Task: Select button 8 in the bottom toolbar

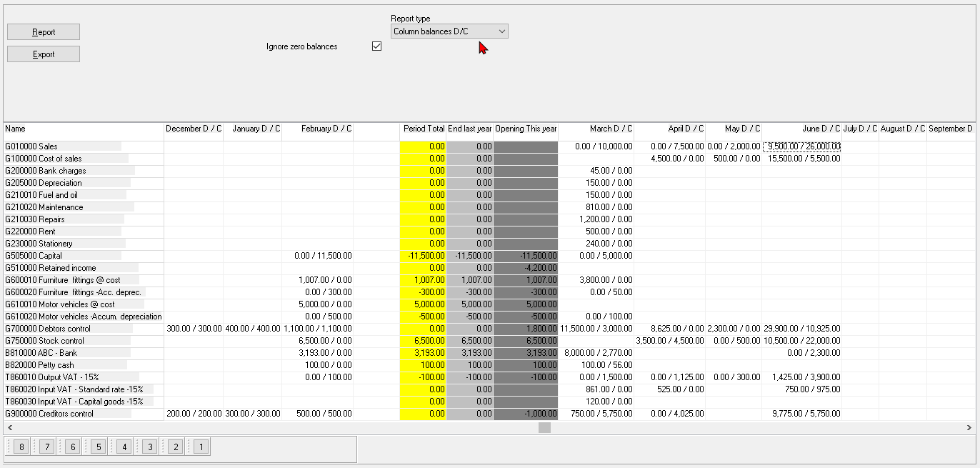Action: [x=22, y=447]
